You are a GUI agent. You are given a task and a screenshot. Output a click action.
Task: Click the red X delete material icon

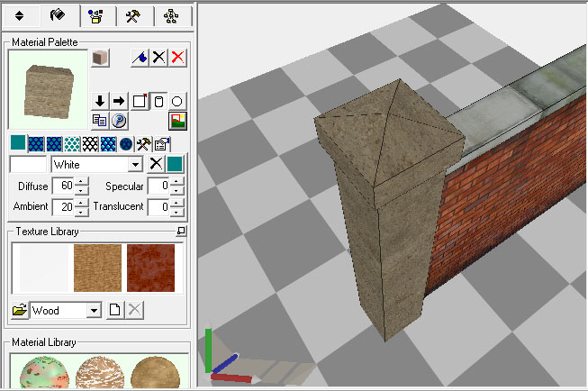(178, 57)
